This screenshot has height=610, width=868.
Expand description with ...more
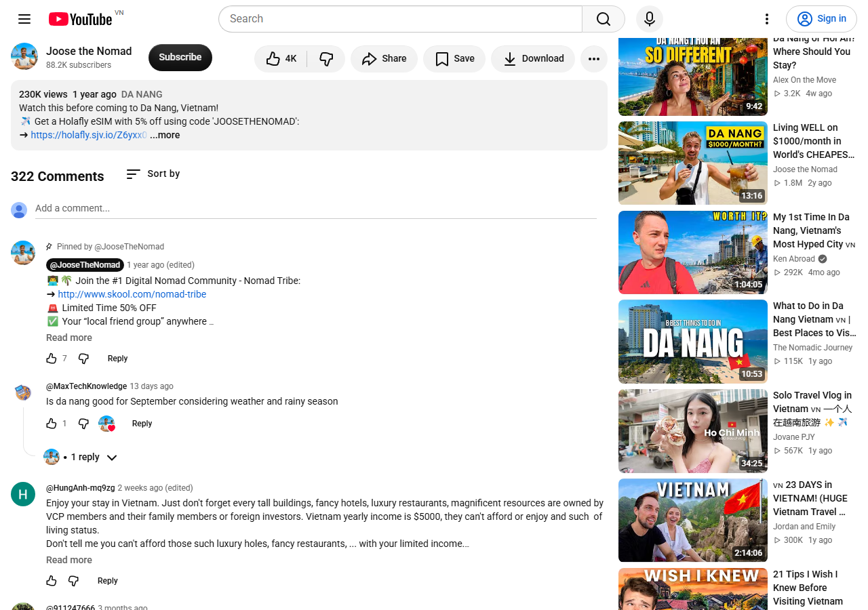(x=165, y=135)
